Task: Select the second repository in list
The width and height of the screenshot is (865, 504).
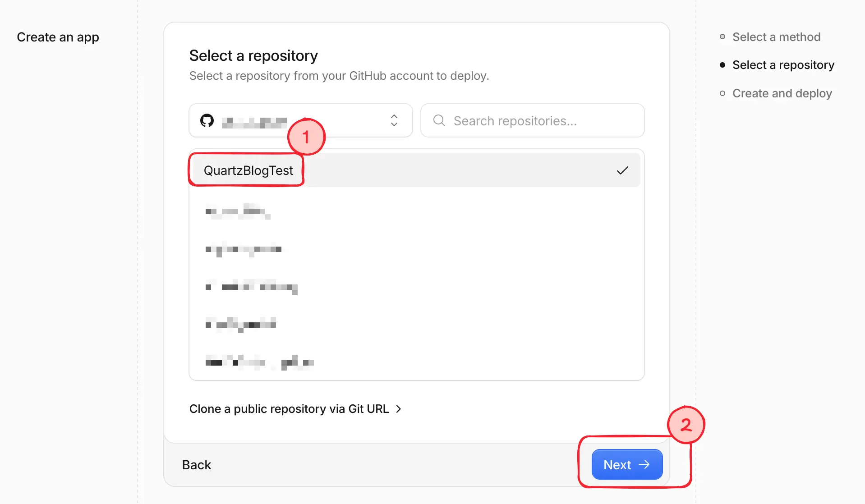Action: coord(414,211)
